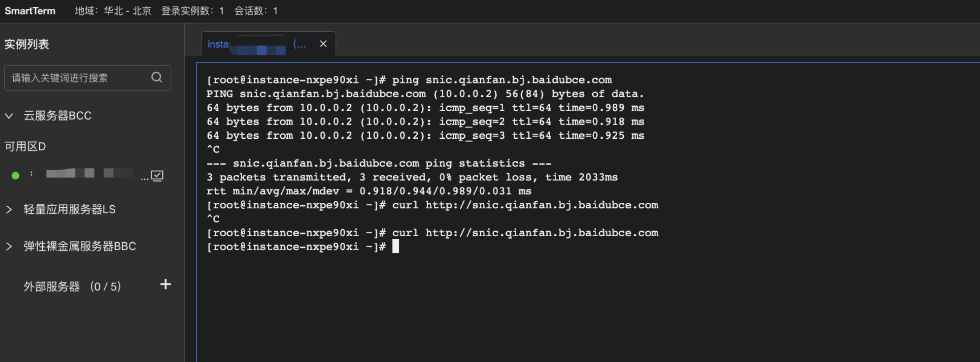The image size is (980, 362).
Task: Select the blurred instance under 可用区D
Action: [x=86, y=175]
